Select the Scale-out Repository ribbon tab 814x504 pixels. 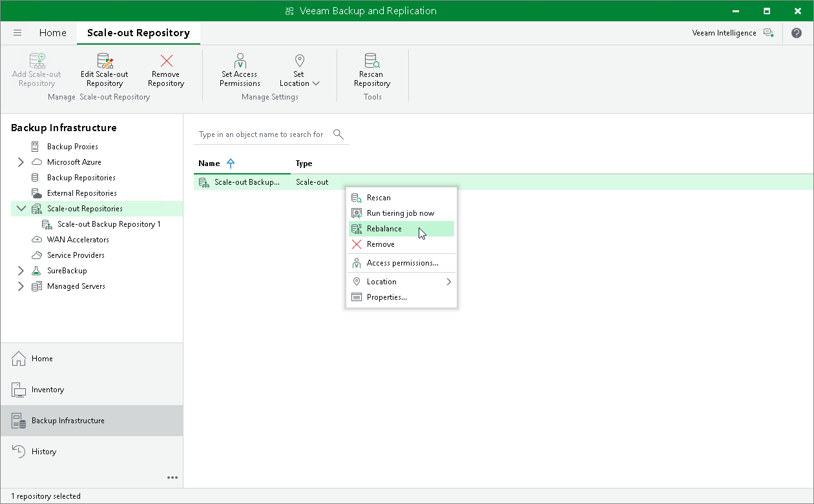click(x=138, y=33)
